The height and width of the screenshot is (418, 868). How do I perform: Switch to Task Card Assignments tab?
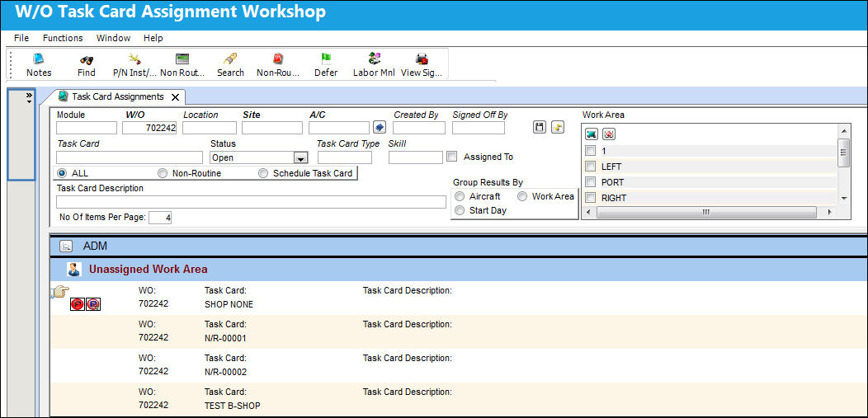118,96
